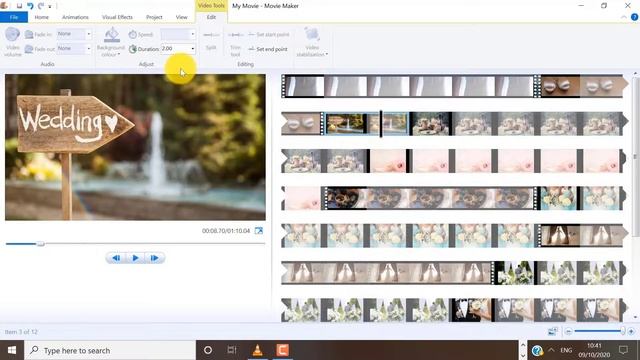Click the Get Help tray icon

click(537, 350)
